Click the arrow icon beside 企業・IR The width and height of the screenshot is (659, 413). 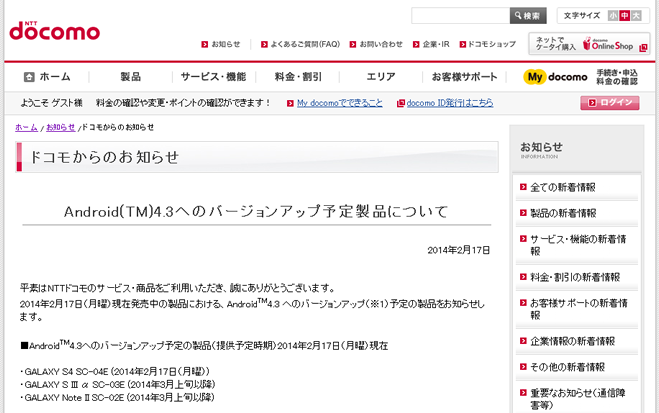416,44
